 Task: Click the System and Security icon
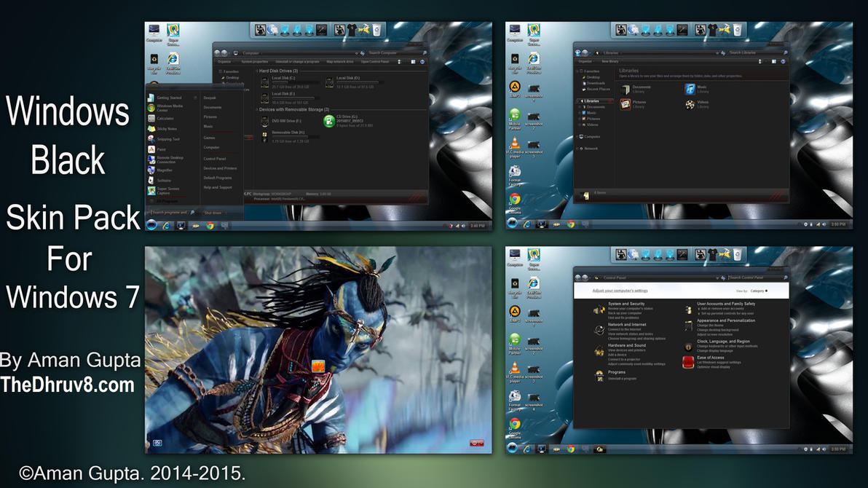coord(599,309)
